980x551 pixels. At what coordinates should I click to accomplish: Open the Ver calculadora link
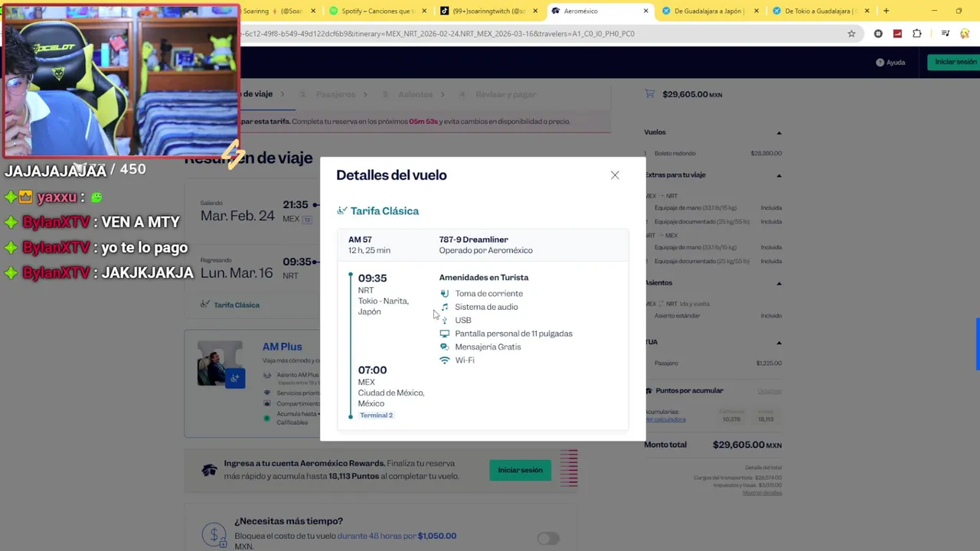(665, 419)
